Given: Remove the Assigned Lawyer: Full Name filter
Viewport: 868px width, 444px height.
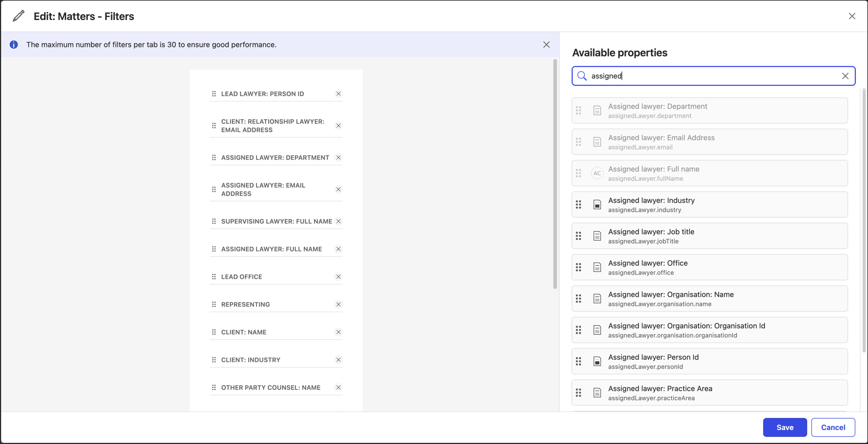Looking at the screenshot, I should pos(338,249).
